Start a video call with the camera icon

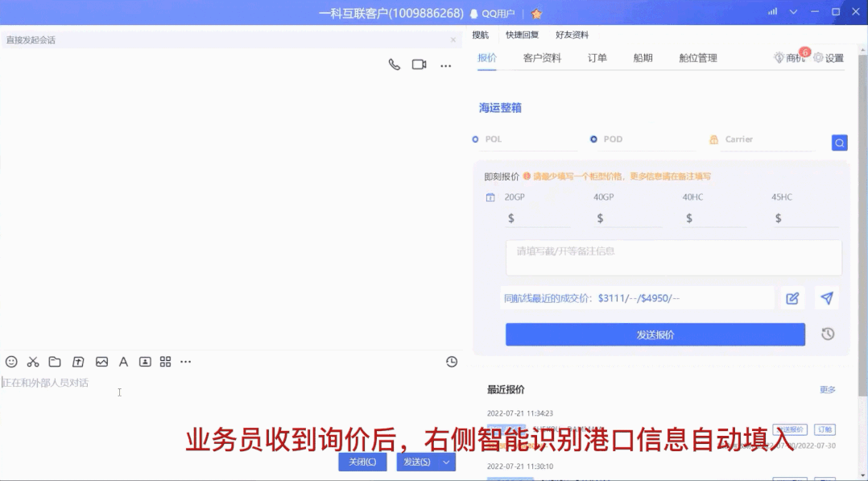coord(418,64)
